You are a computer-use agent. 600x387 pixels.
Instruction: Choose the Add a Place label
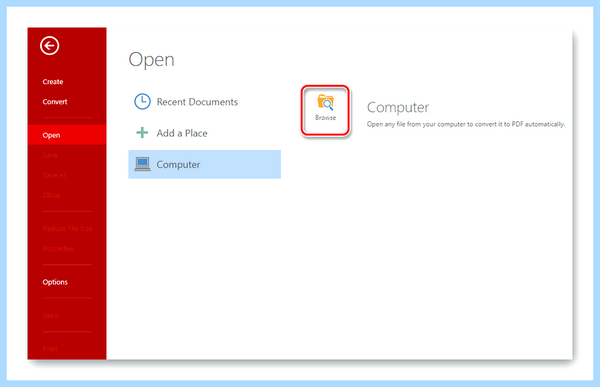(182, 133)
